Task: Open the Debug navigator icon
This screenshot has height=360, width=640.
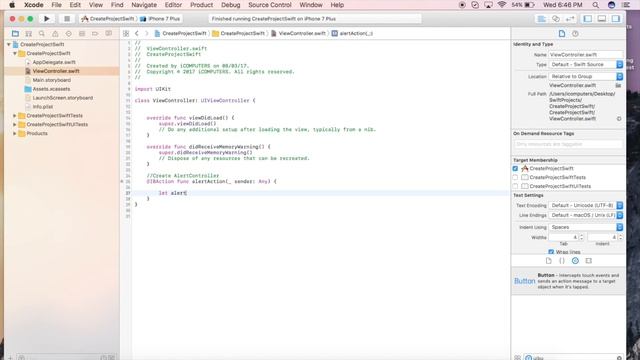Action: 82,33
